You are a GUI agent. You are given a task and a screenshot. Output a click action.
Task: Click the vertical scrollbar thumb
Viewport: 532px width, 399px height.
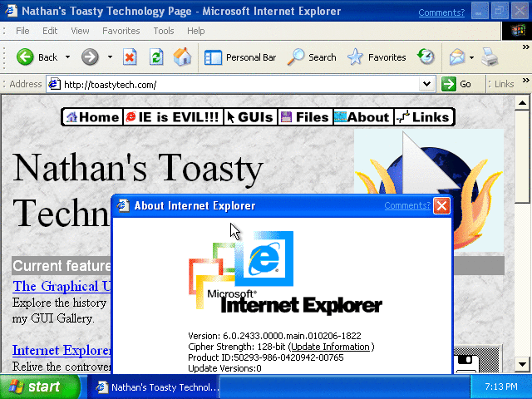click(x=522, y=157)
